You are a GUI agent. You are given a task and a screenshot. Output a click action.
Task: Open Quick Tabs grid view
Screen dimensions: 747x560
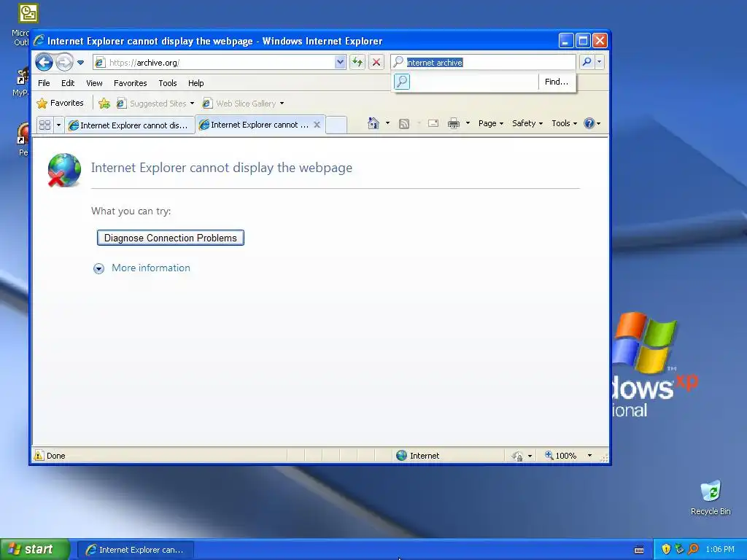click(44, 125)
